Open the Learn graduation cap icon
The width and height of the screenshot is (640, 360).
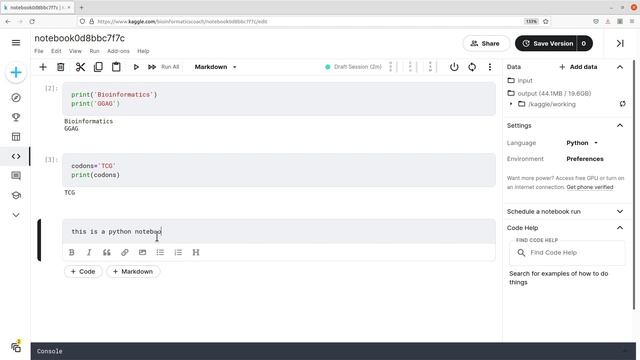(16, 196)
